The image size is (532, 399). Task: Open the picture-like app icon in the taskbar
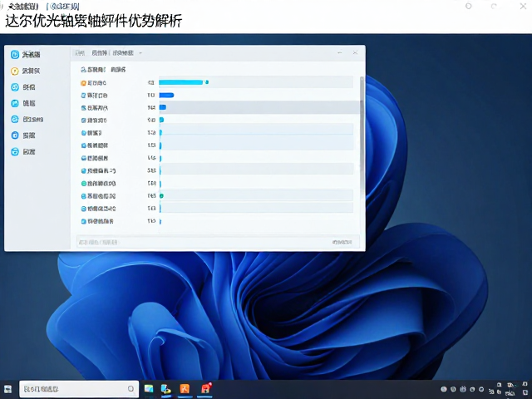point(149,389)
